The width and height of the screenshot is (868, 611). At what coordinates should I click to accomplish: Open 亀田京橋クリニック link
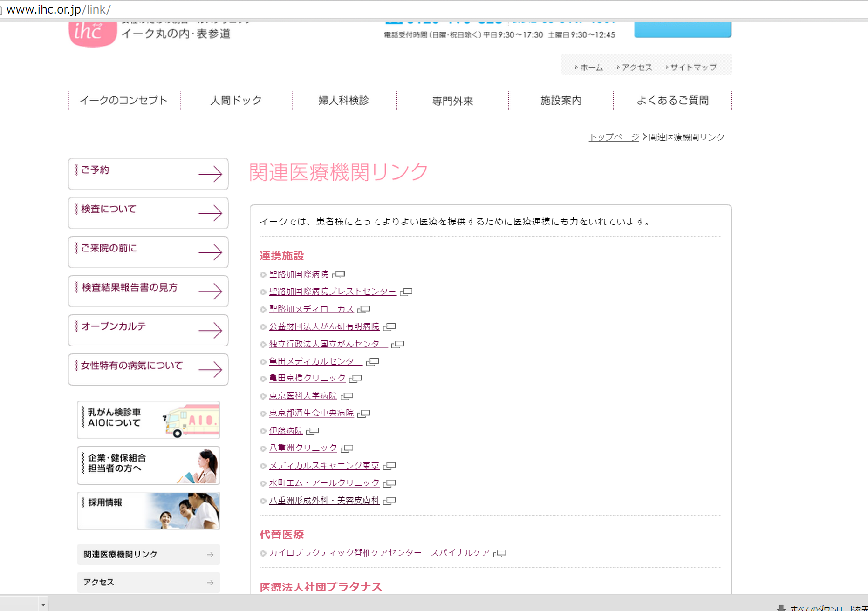[x=308, y=378]
